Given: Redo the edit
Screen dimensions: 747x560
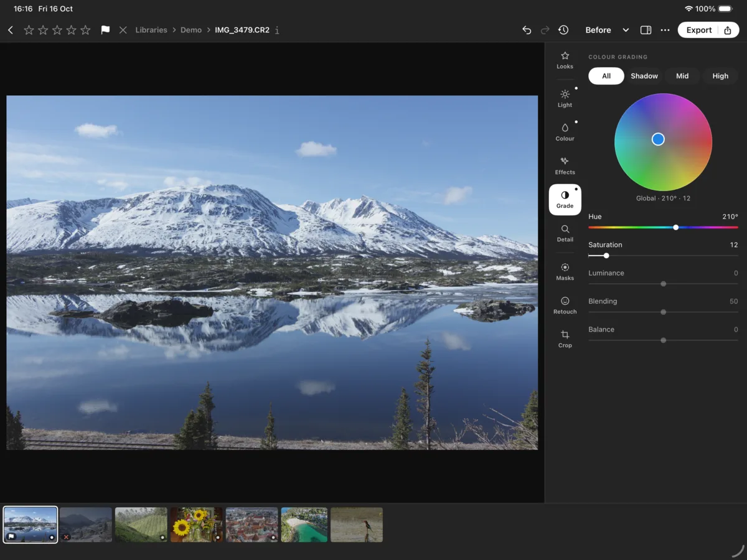Looking at the screenshot, I should pyautogui.click(x=545, y=30).
